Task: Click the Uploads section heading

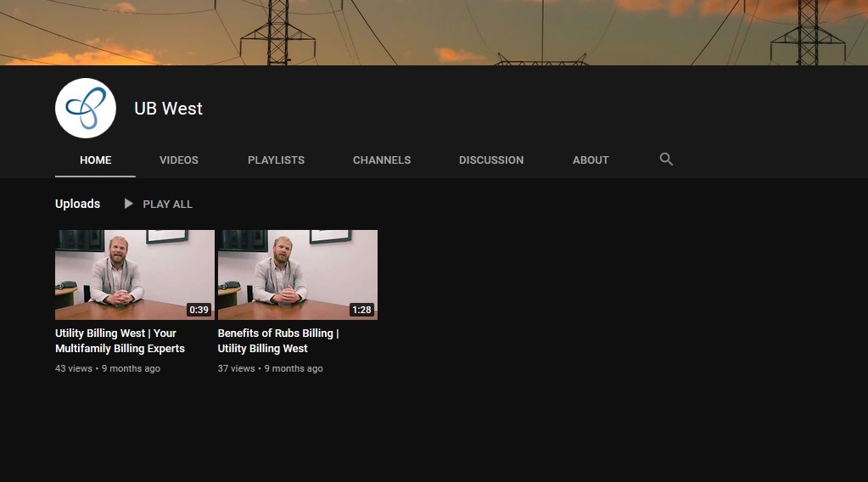Action: coord(77,204)
